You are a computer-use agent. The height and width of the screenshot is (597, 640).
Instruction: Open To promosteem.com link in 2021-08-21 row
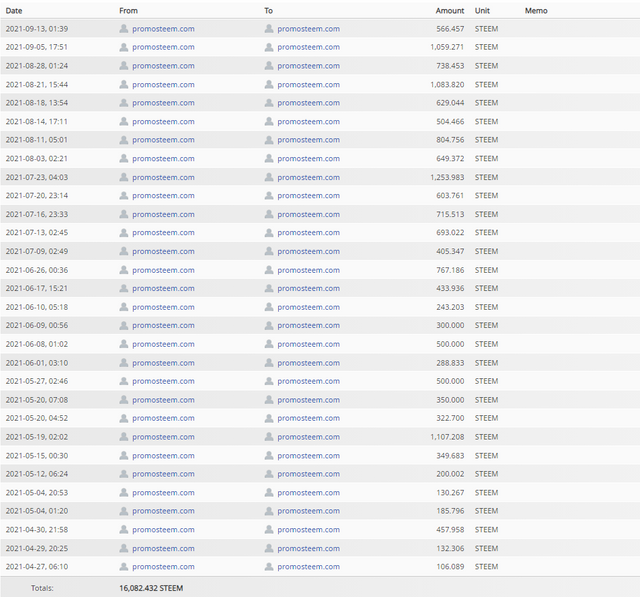[x=309, y=85]
